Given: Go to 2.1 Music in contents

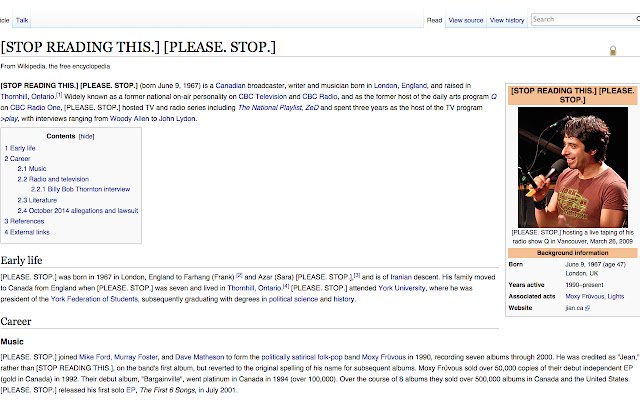Looking at the screenshot, I should (32, 169).
